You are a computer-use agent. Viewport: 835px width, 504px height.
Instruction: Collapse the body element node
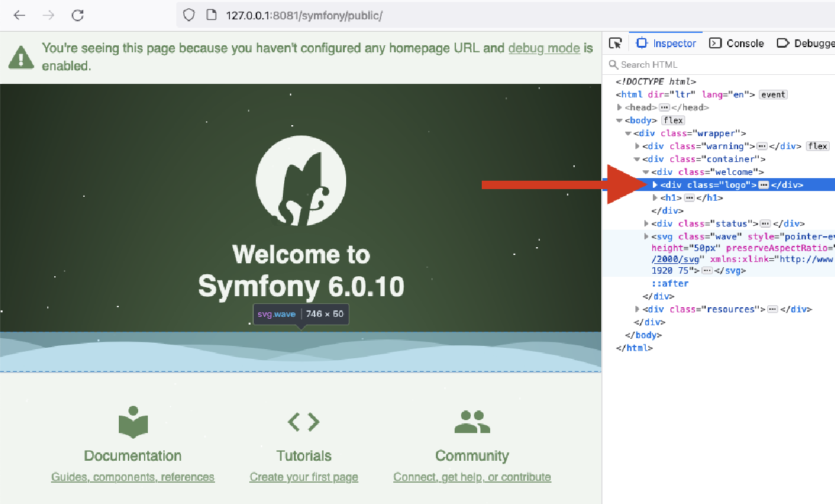point(620,121)
